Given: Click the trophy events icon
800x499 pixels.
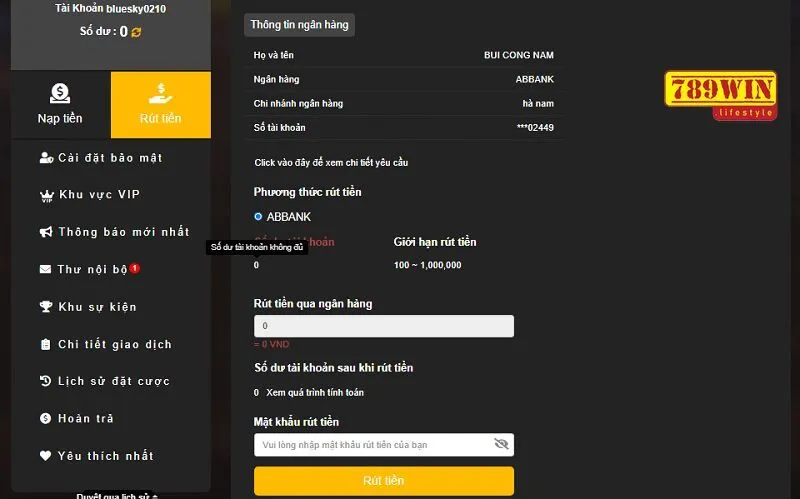Looking at the screenshot, I should pyautogui.click(x=46, y=307).
